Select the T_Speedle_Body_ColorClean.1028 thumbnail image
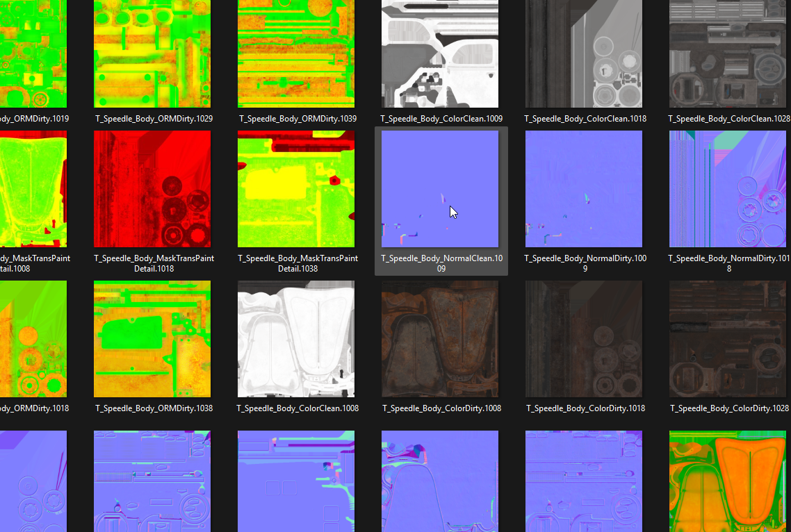Screen dimensions: 791x532 (x=728, y=53)
